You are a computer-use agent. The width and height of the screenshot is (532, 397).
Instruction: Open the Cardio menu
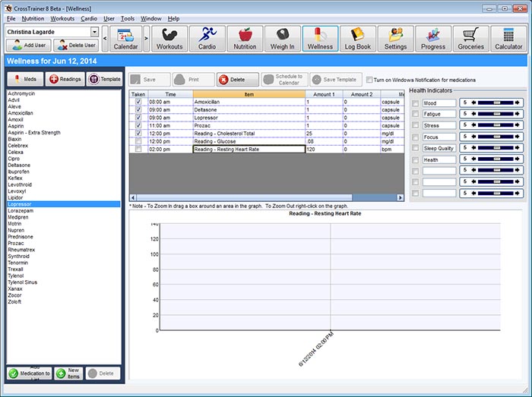(89, 19)
